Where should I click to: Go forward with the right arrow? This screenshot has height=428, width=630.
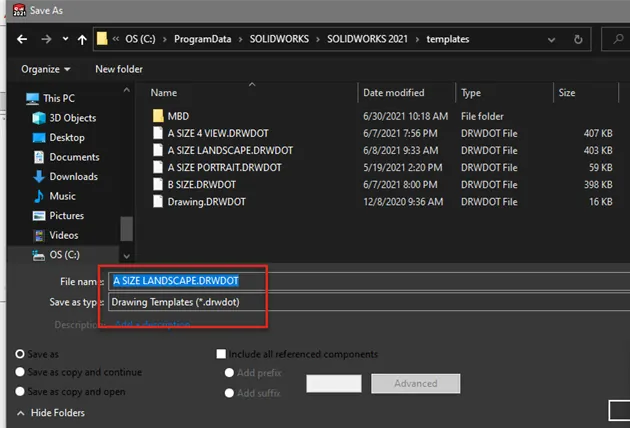[x=46, y=39]
